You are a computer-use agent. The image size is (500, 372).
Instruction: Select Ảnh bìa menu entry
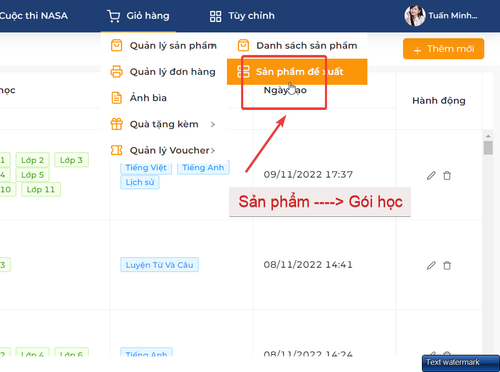164,98
